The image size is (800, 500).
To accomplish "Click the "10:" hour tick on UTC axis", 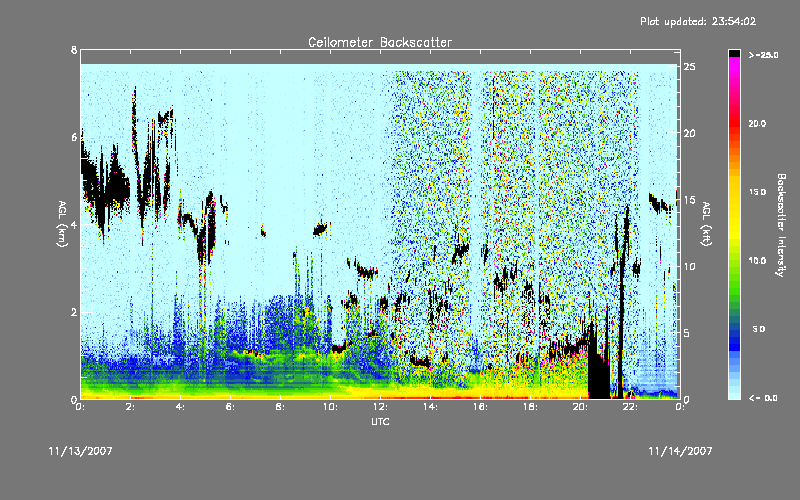I will click(330, 407).
